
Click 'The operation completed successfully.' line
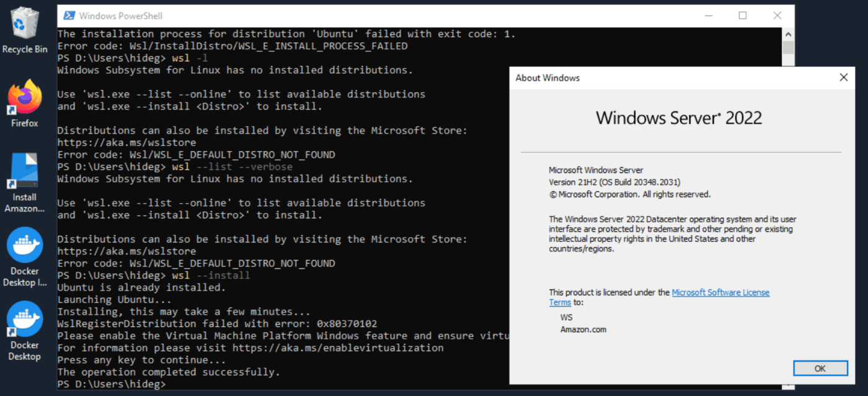coord(169,372)
